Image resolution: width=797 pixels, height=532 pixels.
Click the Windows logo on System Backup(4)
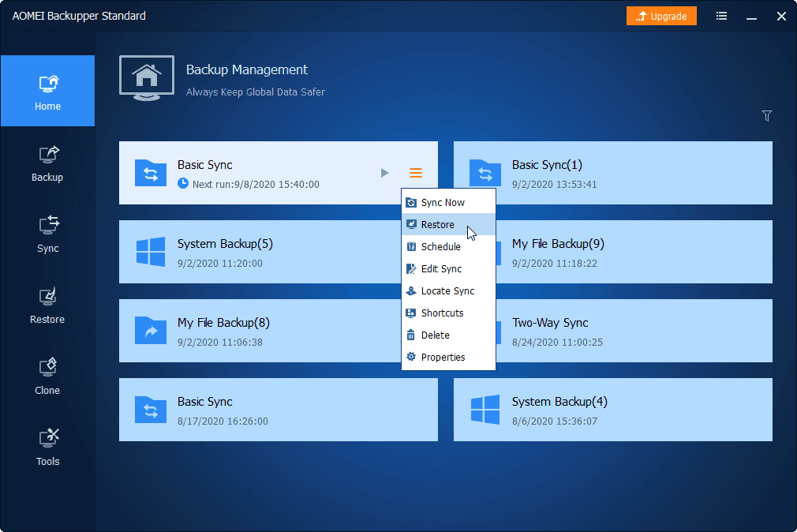pyautogui.click(x=485, y=410)
